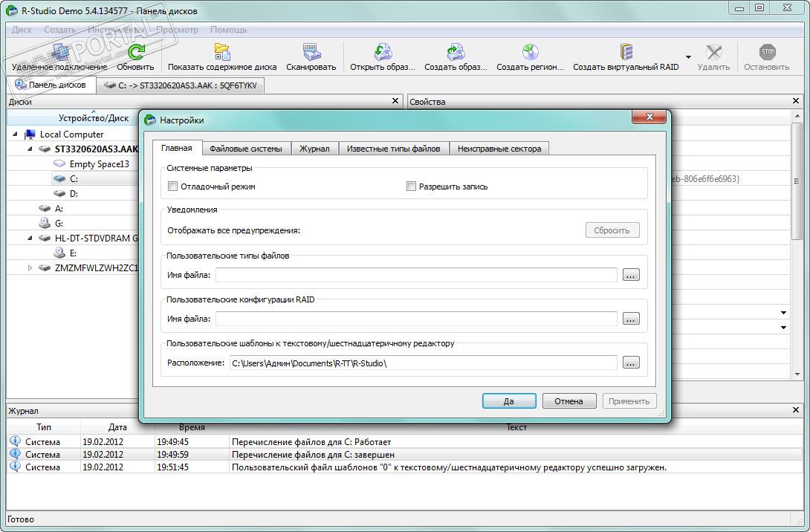This screenshot has width=810, height=532.
Task: Click the Текст column header in Журнал
Action: click(x=516, y=427)
